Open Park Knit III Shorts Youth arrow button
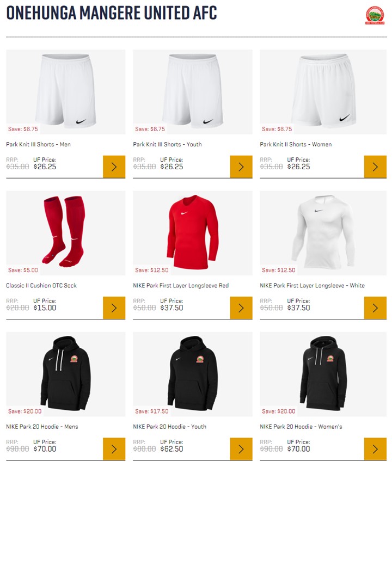The image size is (392, 566). [241, 167]
